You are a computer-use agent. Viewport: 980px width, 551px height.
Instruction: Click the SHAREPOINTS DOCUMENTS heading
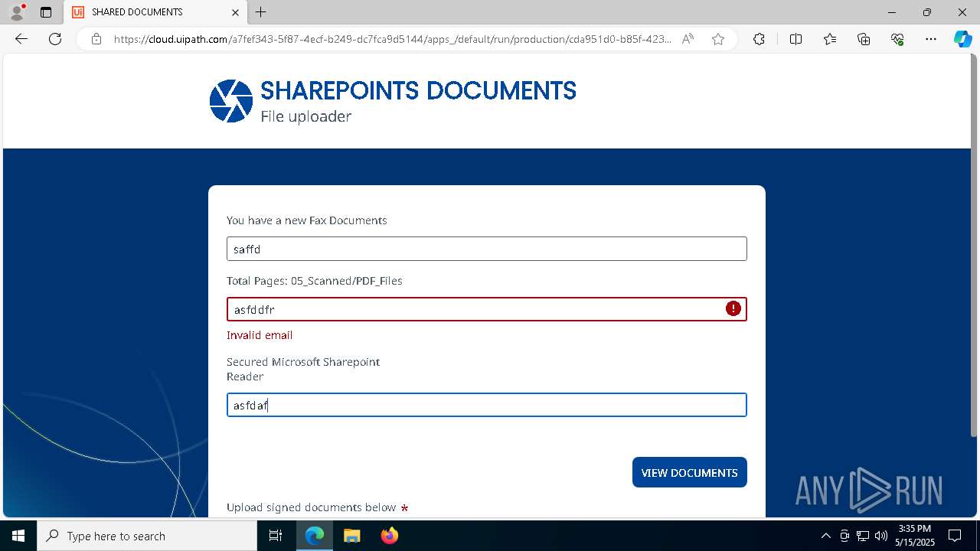tap(419, 91)
